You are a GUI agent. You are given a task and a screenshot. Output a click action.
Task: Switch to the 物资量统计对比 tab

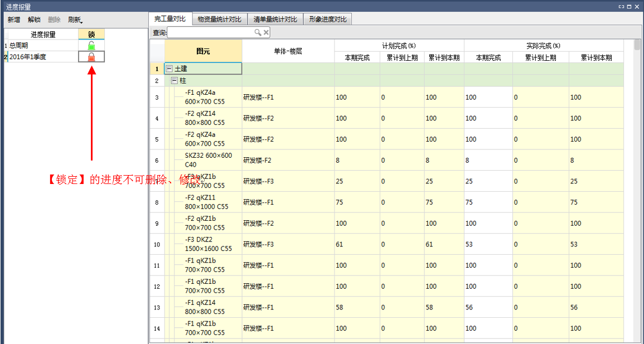[220, 20]
